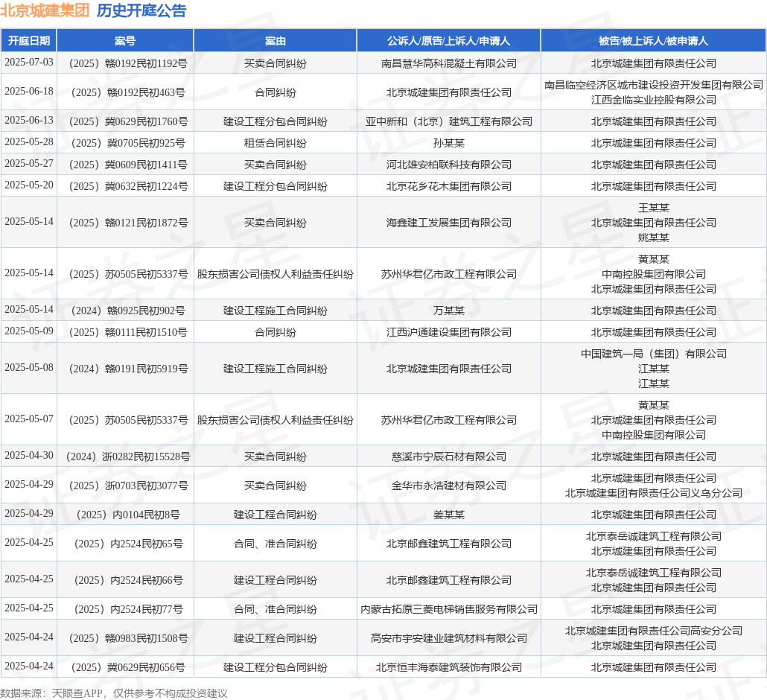Click plaintiff 南昌慧华高科混凝土有限公司
Screen dimensions: 767x700
448,63
